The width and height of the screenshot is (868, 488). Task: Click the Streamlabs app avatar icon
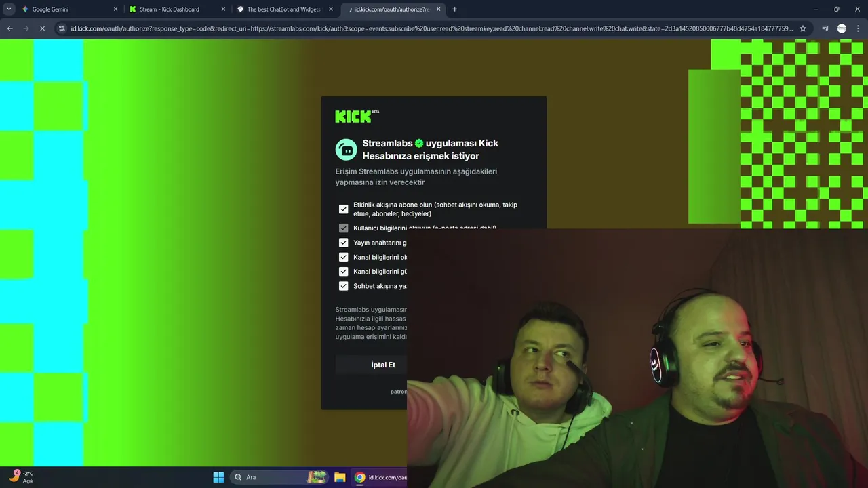click(346, 149)
